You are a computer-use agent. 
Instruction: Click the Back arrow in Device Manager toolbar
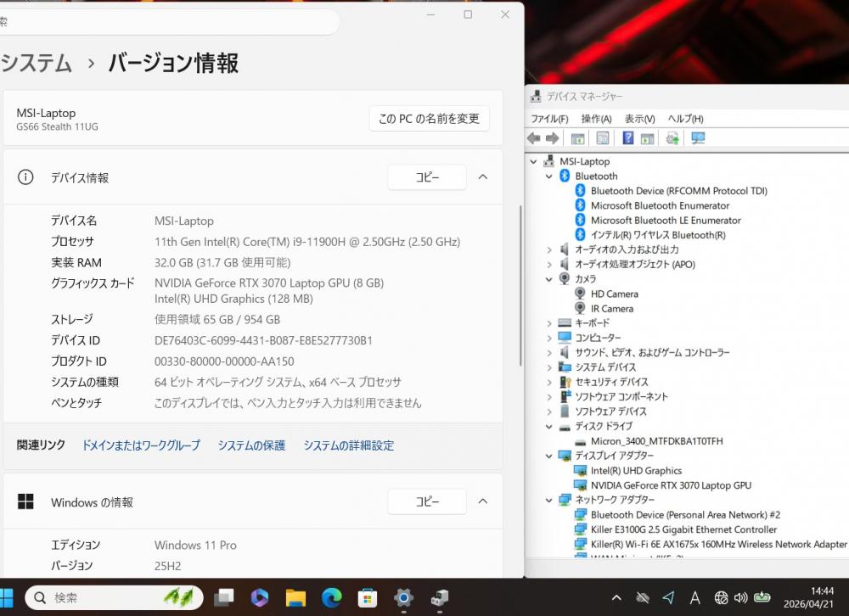(x=534, y=138)
